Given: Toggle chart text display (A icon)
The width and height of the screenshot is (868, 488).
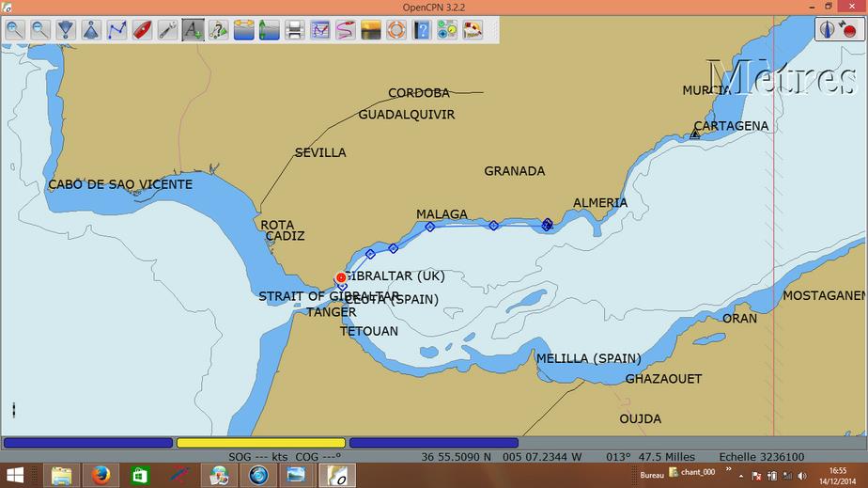Looking at the screenshot, I should pyautogui.click(x=193, y=30).
